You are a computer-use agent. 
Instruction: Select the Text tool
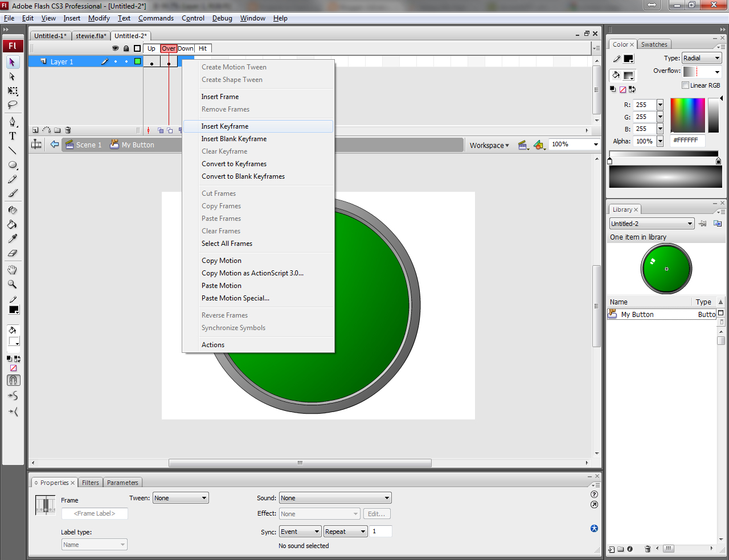pos(12,136)
